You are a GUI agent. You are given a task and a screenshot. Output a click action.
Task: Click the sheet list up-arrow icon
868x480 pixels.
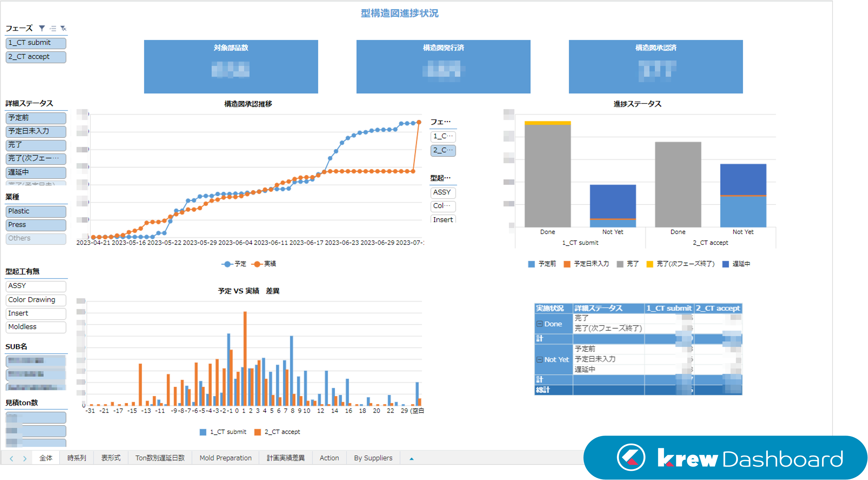(411, 458)
